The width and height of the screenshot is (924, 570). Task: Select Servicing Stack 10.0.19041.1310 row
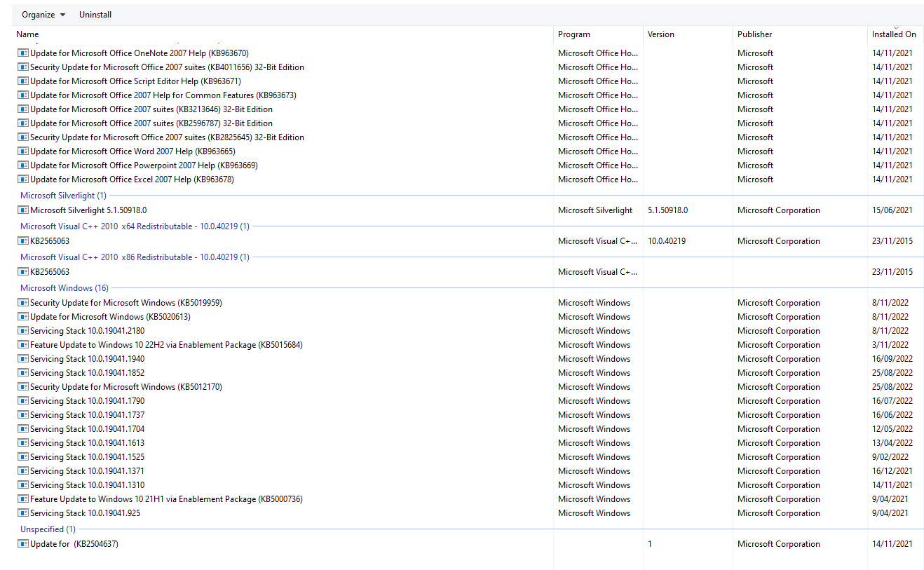click(x=468, y=485)
